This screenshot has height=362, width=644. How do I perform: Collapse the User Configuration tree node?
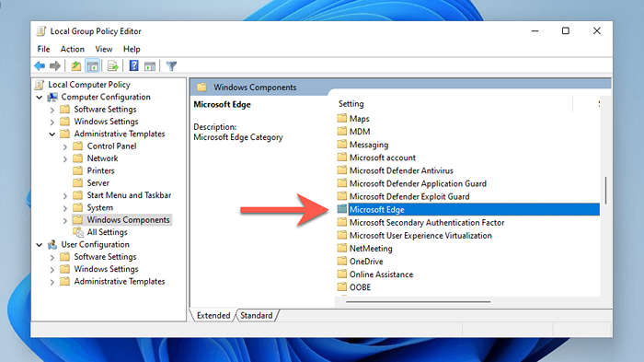pyautogui.click(x=39, y=245)
